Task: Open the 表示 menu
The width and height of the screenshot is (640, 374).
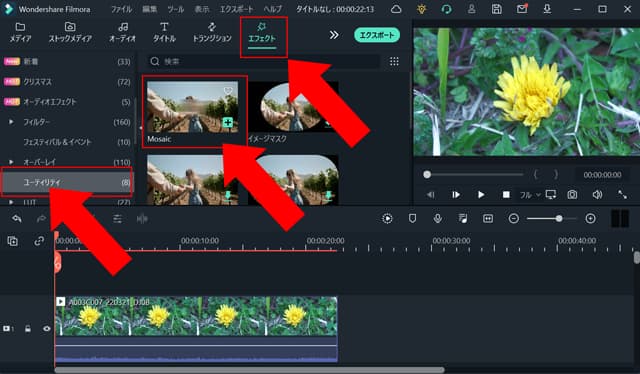Action: [x=202, y=9]
